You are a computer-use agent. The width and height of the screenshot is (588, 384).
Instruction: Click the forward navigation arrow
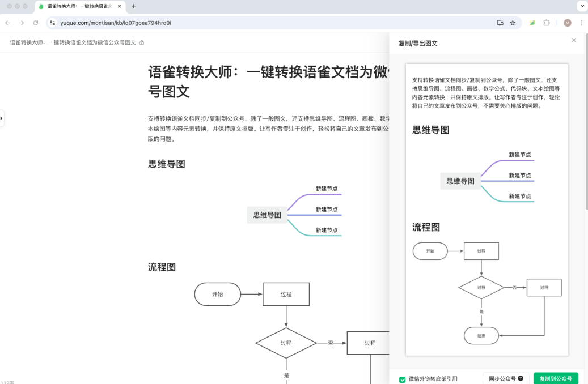tap(21, 23)
